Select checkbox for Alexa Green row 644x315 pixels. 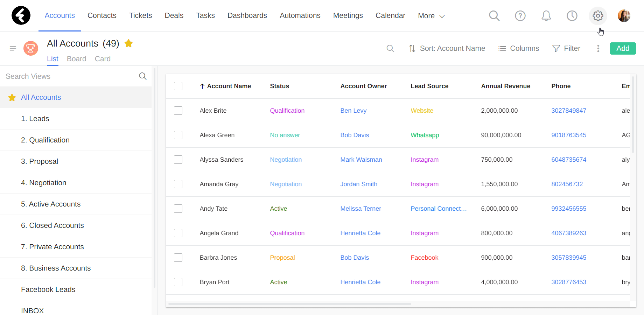point(178,135)
